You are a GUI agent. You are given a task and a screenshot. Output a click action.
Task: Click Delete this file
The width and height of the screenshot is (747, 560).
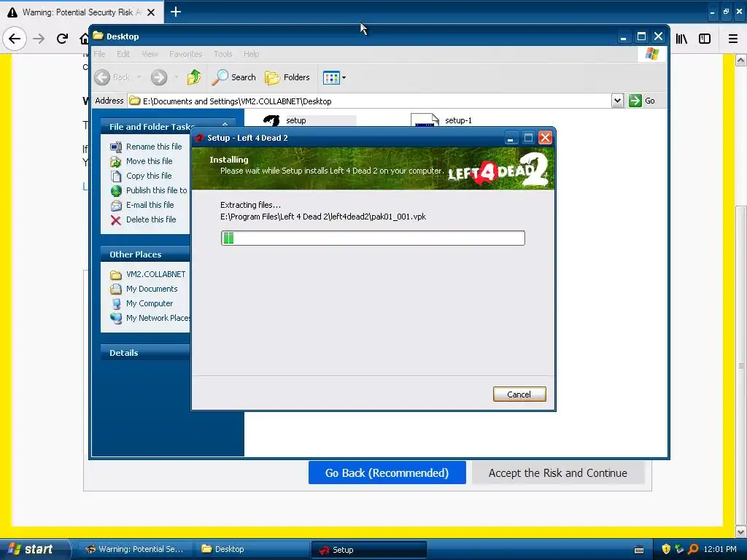tap(151, 219)
